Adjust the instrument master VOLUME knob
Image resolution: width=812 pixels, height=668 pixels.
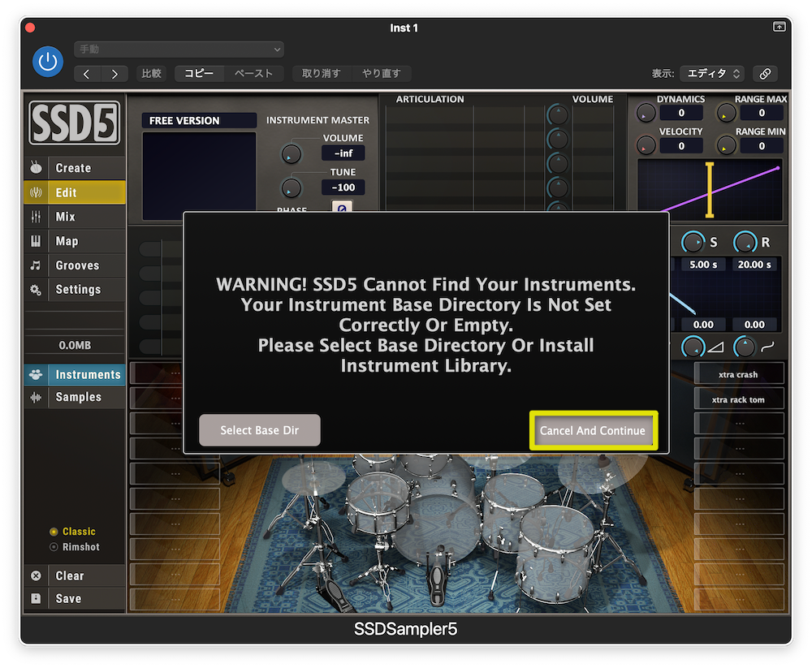click(291, 153)
